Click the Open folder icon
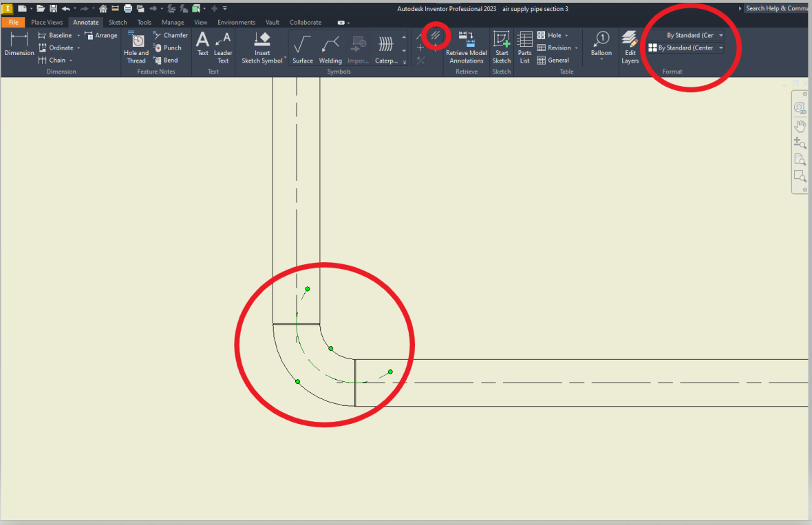Screen dimensions: 812x525 41,8
